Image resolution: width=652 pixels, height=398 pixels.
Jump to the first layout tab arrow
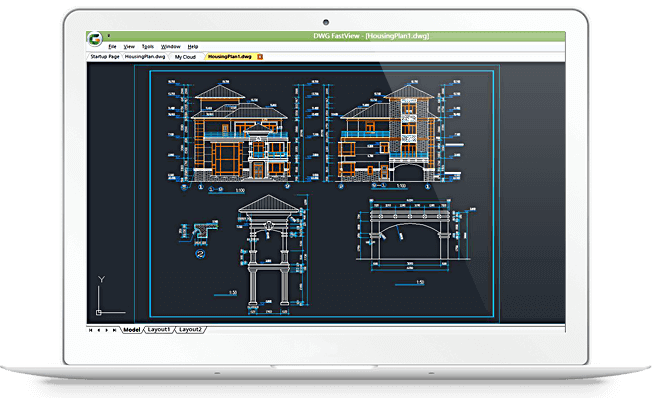(91, 330)
